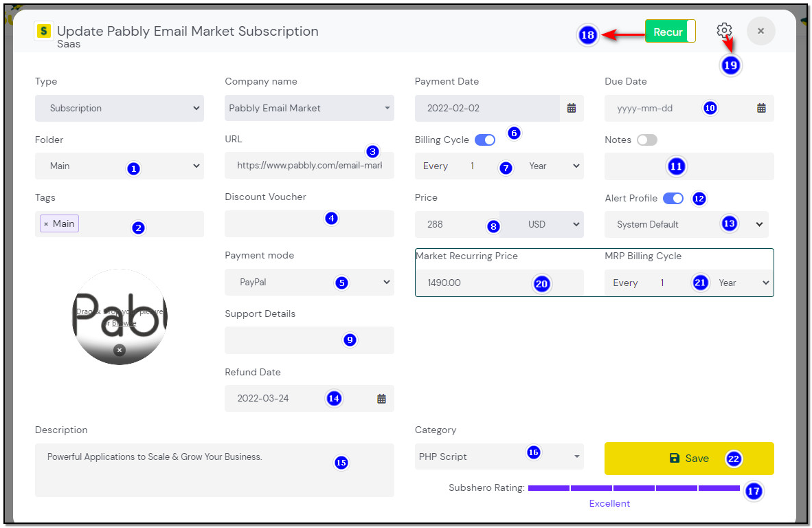Open the Payment Date calendar icon
The image size is (812, 528).
(571, 108)
